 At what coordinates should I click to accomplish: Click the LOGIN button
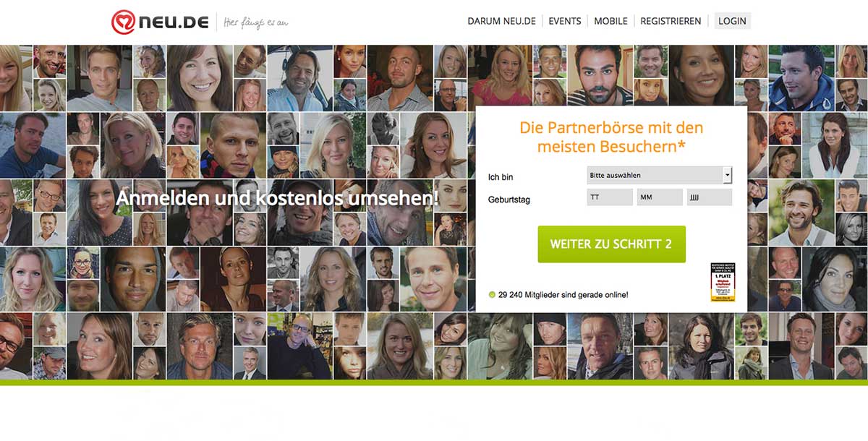pos(732,21)
